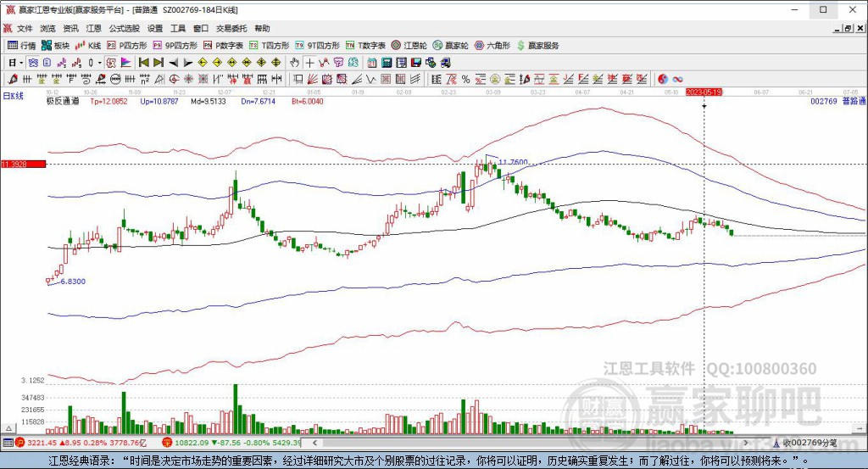Open the 公式选股 menu
This screenshot has width=868, height=469.
(124, 28)
